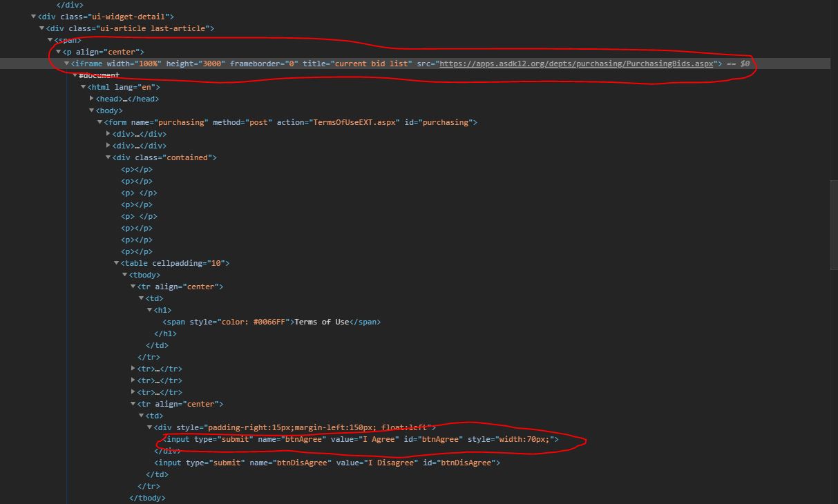Select the btnAgree input element row
Screen dimensions: 838x504
(x=361, y=439)
